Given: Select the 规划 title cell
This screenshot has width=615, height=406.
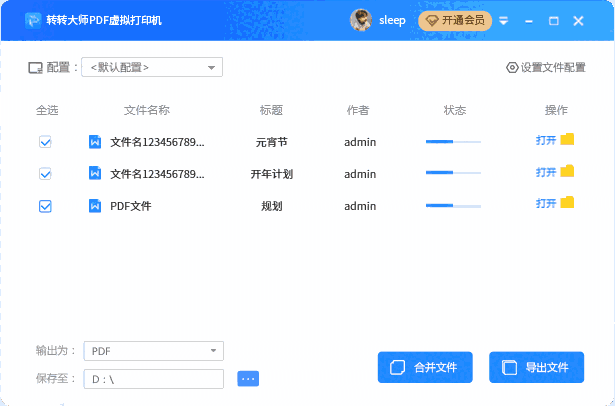Looking at the screenshot, I should click(x=271, y=206).
